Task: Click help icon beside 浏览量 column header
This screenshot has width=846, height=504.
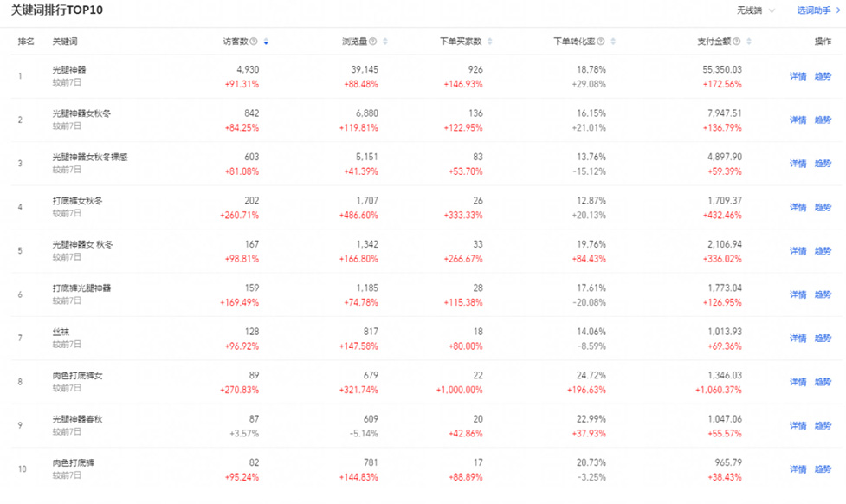Action: [x=374, y=42]
